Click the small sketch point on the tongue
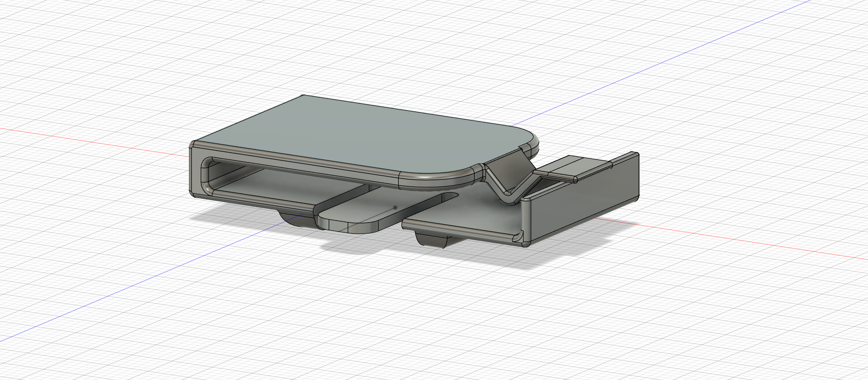 pyautogui.click(x=395, y=207)
